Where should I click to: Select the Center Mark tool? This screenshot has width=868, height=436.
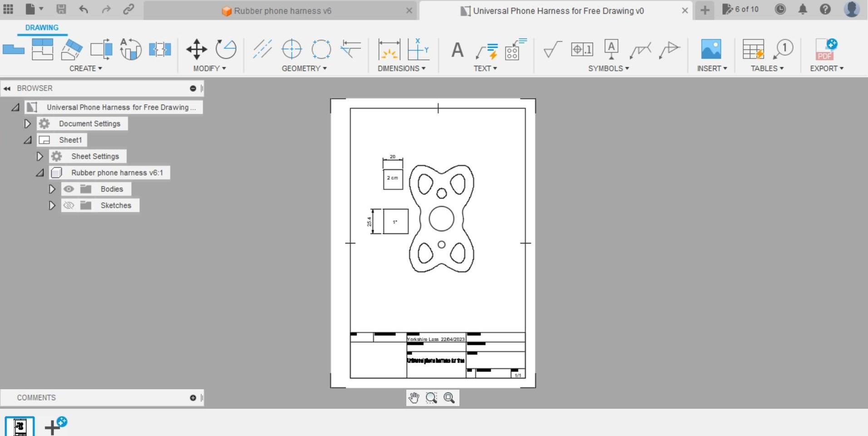click(x=291, y=49)
